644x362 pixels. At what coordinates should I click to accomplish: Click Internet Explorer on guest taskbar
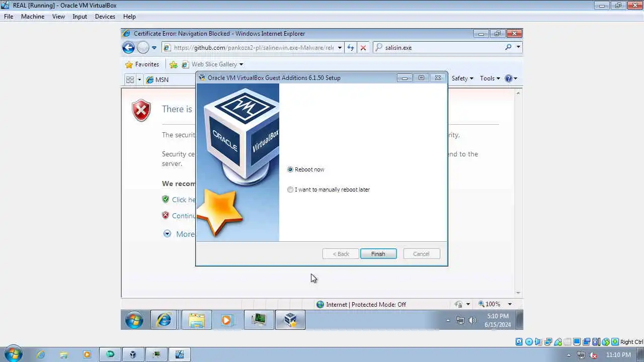coord(164,320)
